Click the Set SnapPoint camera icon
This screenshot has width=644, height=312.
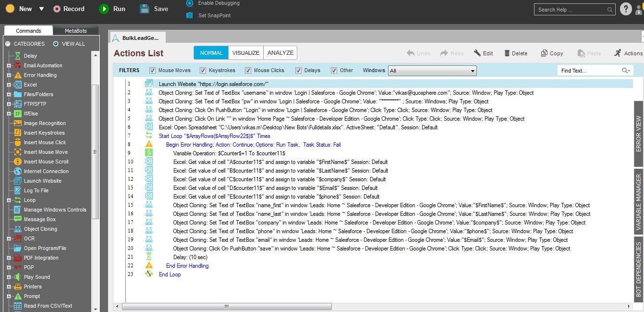pyautogui.click(x=189, y=15)
